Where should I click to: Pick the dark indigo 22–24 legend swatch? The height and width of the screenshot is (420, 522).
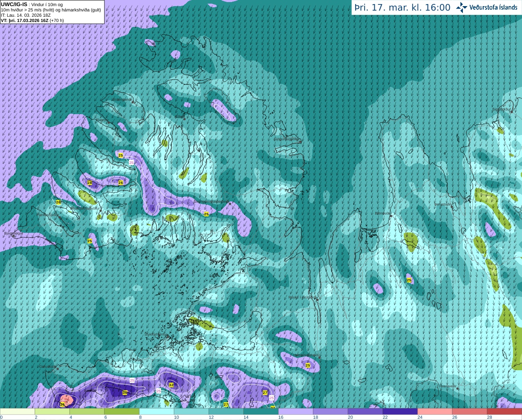[400, 411]
